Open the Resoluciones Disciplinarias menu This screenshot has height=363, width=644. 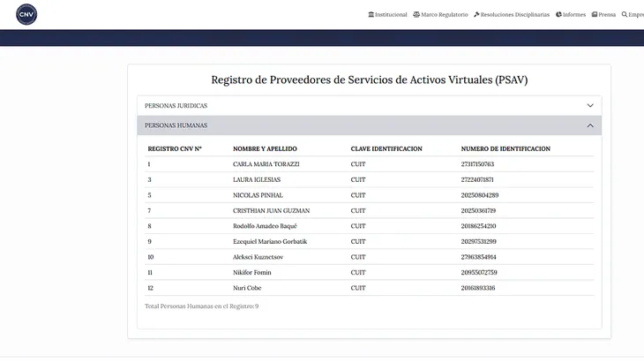(x=515, y=14)
